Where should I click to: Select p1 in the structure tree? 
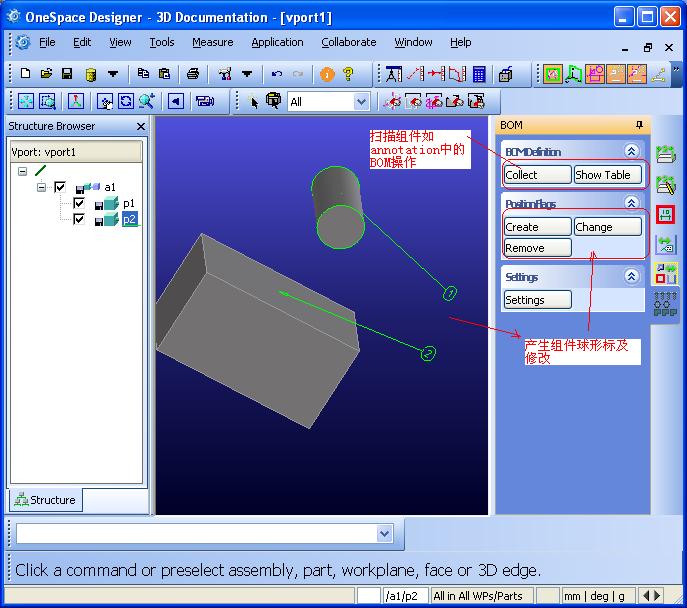(x=129, y=203)
